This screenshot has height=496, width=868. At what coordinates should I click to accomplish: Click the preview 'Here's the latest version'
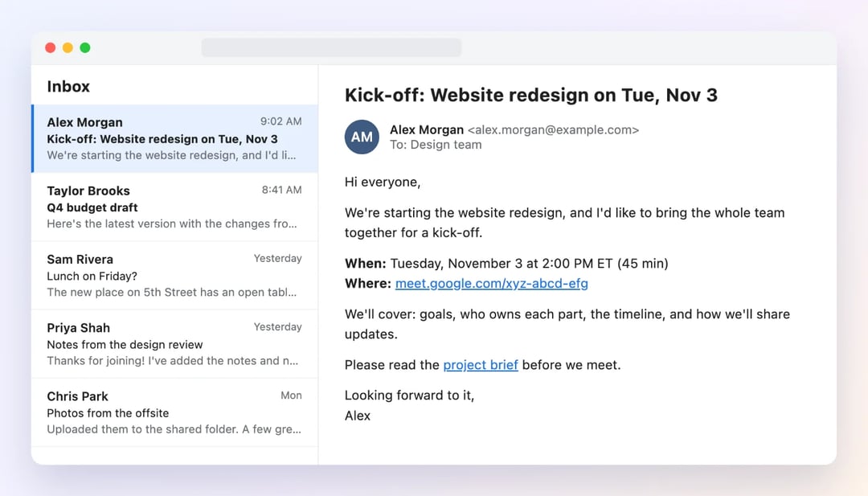[x=172, y=223]
